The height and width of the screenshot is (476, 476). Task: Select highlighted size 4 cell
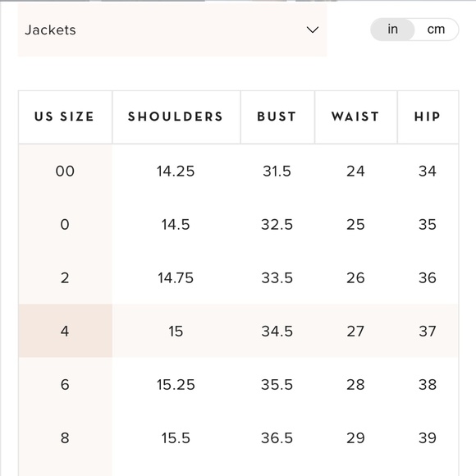65,331
